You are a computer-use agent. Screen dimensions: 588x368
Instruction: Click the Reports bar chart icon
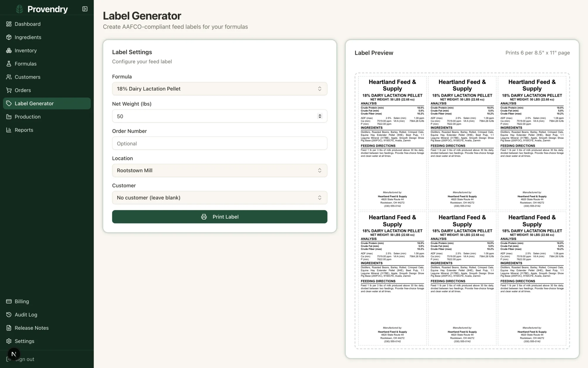click(9, 130)
